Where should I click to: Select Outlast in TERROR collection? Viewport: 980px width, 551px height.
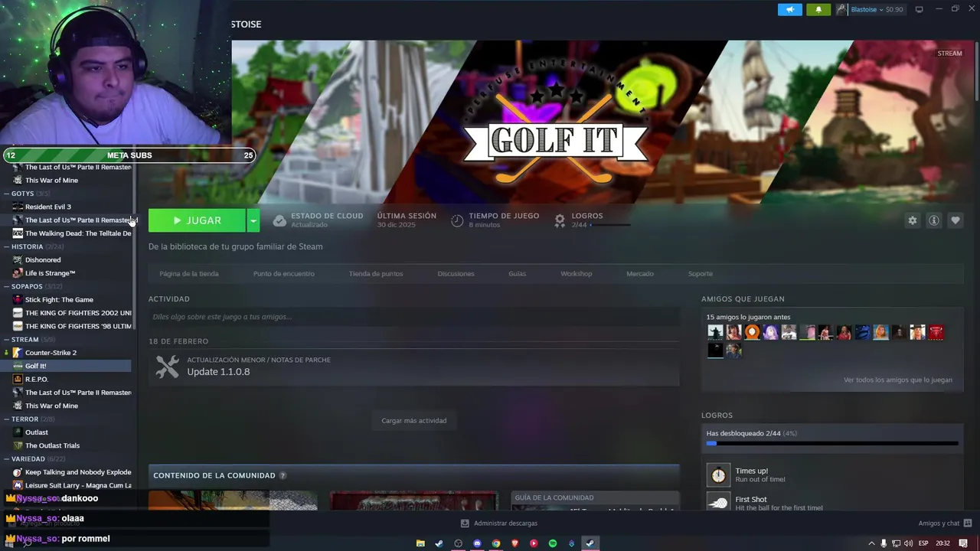tap(37, 432)
